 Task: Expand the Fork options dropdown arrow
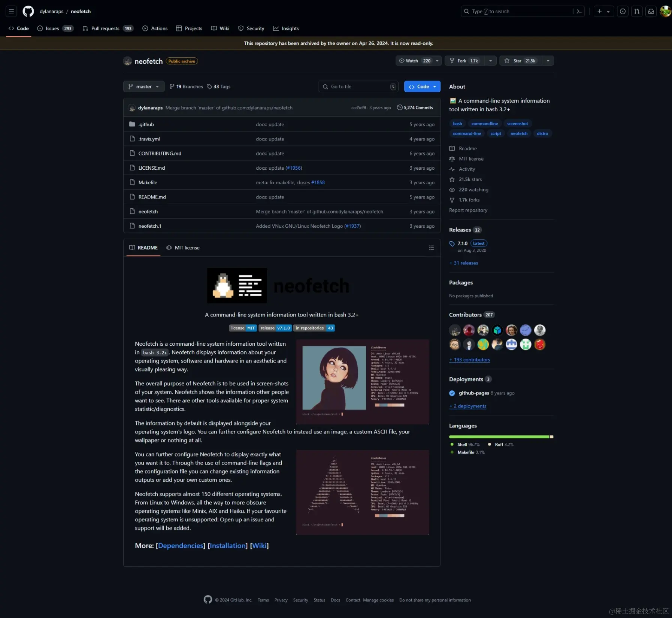point(491,61)
